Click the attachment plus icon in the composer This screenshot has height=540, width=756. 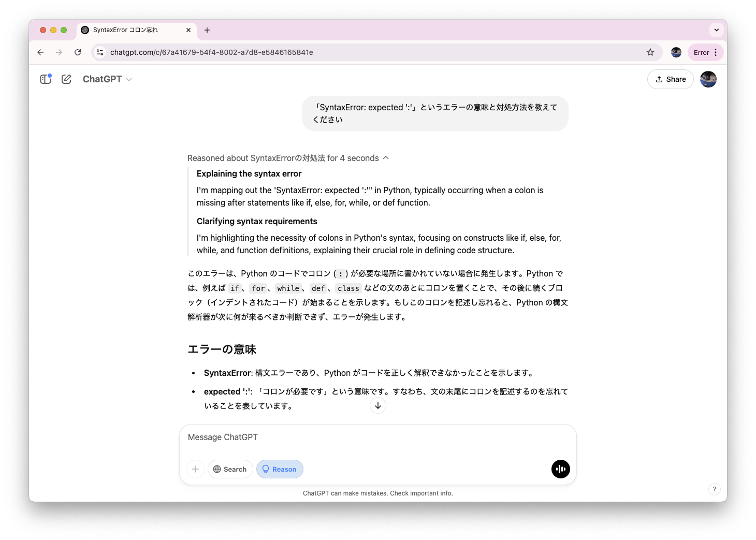195,469
